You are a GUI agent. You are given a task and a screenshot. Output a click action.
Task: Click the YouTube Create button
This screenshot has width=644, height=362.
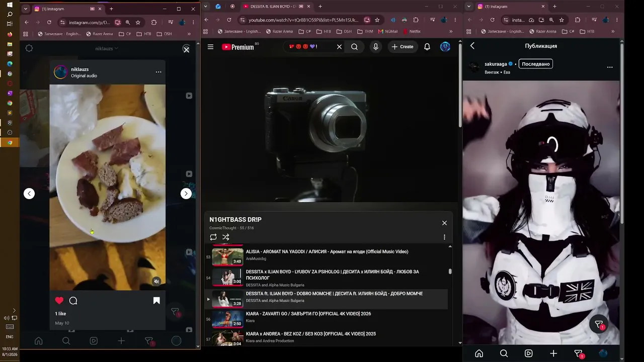point(403,47)
